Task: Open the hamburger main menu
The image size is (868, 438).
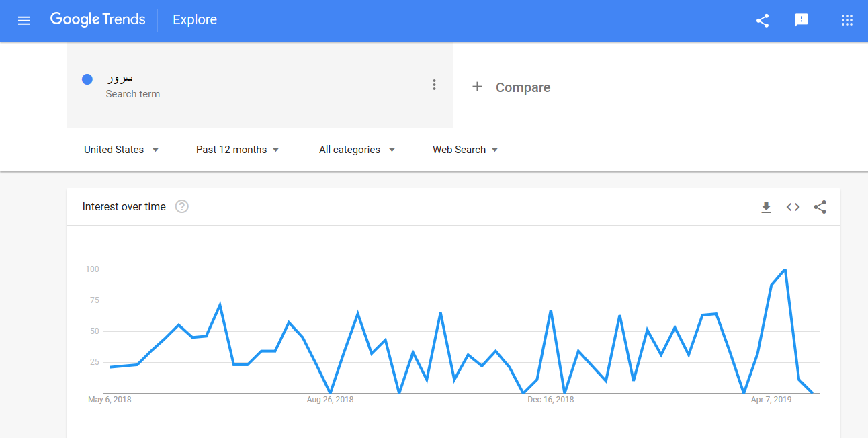Action: click(24, 21)
